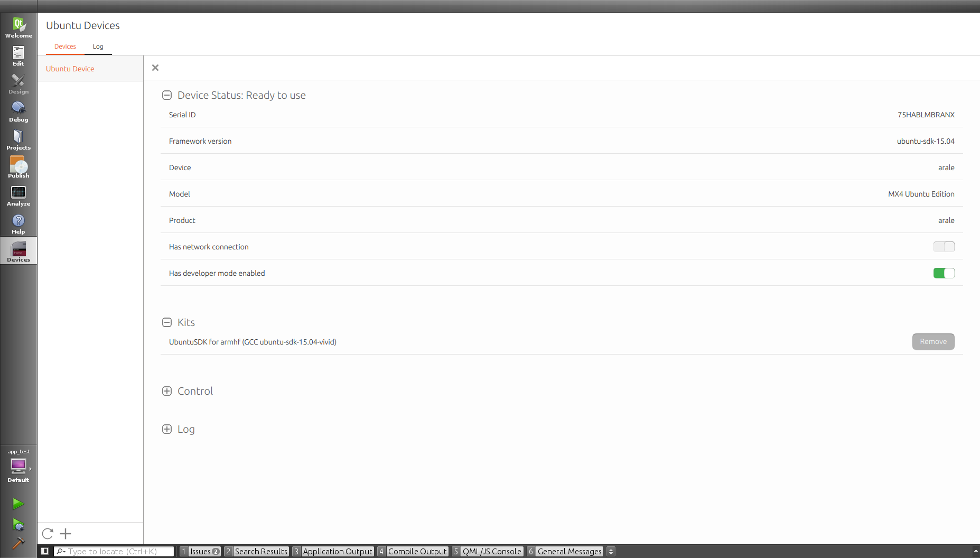980x558 pixels.
Task: Run the project with green play button
Action: click(18, 504)
